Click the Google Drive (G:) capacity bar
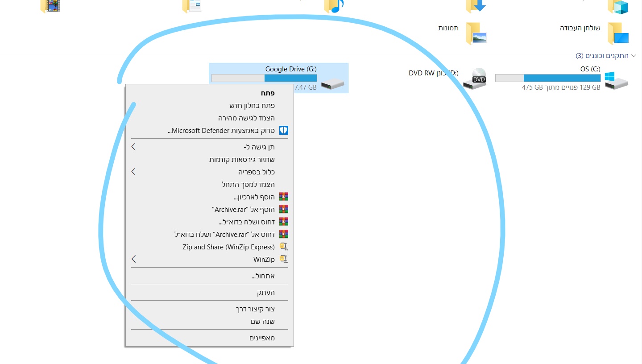The width and height of the screenshot is (642, 364). [264, 78]
